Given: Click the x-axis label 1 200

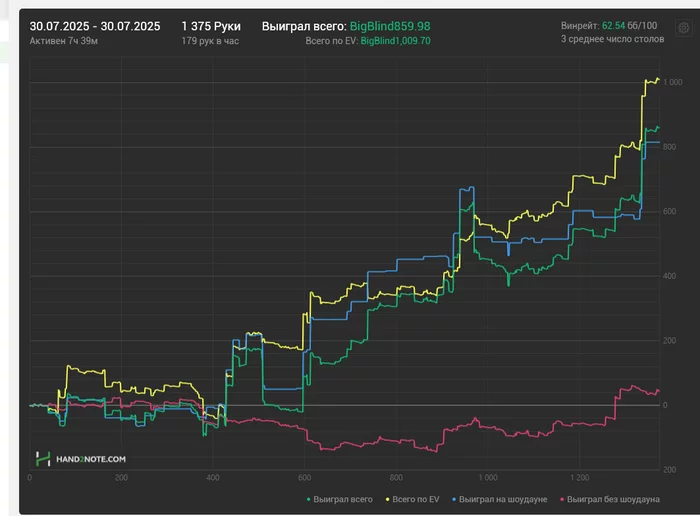Looking at the screenshot, I should point(579,478).
